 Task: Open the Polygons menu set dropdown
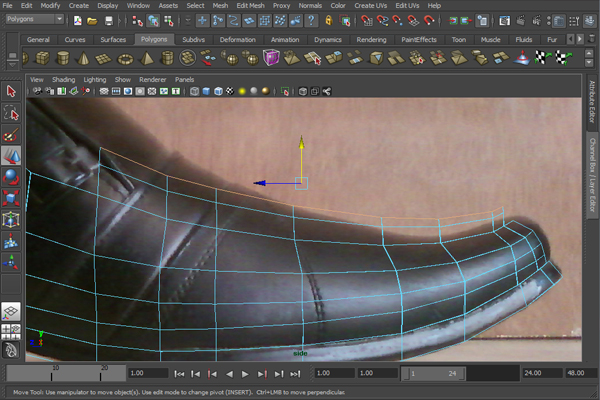(x=34, y=19)
